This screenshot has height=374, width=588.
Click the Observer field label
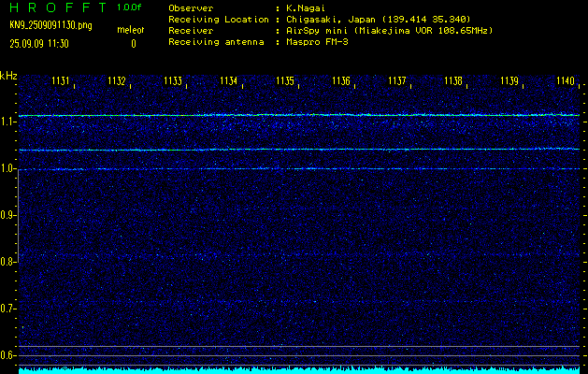point(191,7)
